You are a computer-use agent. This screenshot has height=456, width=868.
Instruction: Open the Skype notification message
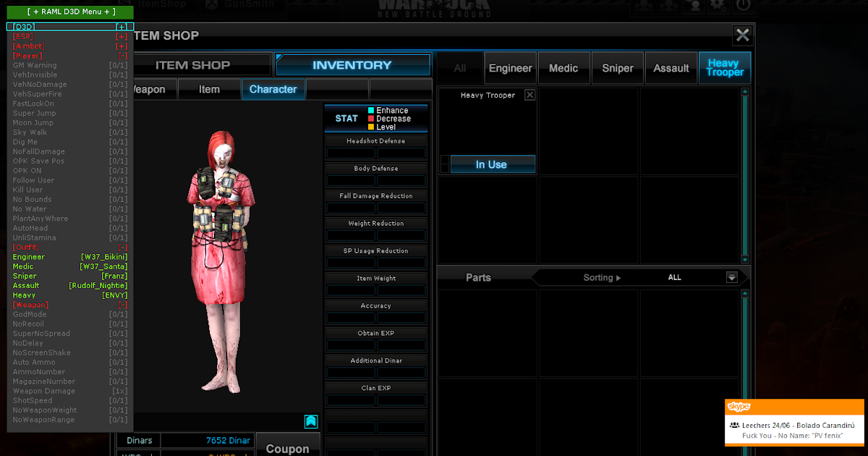click(x=794, y=430)
